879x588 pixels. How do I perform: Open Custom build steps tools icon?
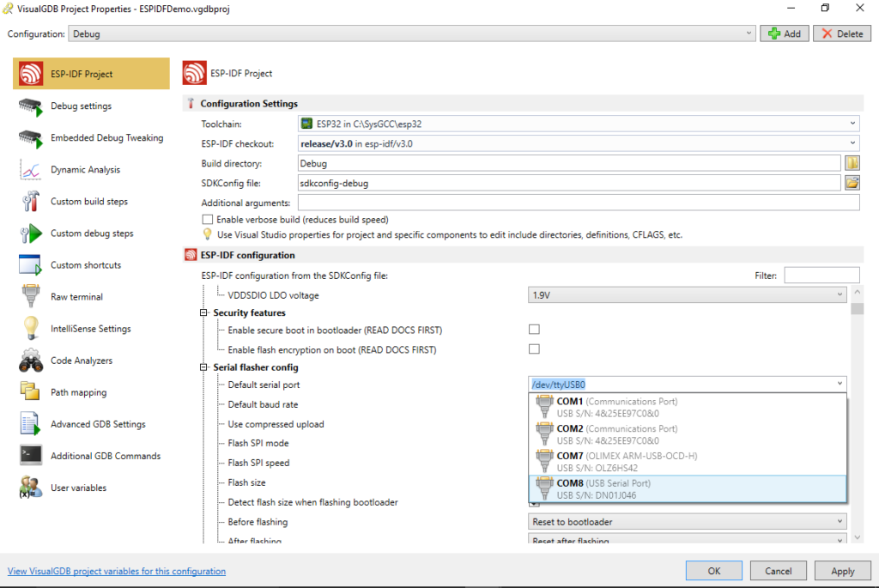click(x=30, y=202)
